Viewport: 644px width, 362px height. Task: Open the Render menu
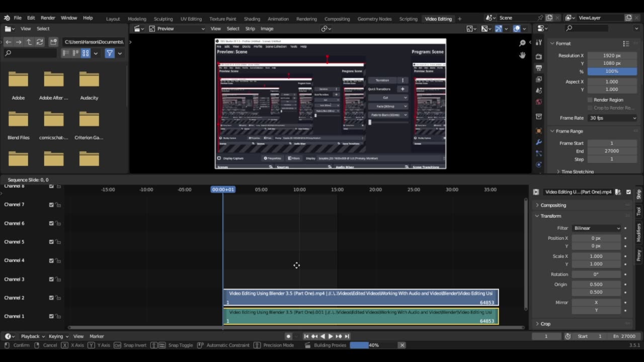tap(48, 18)
